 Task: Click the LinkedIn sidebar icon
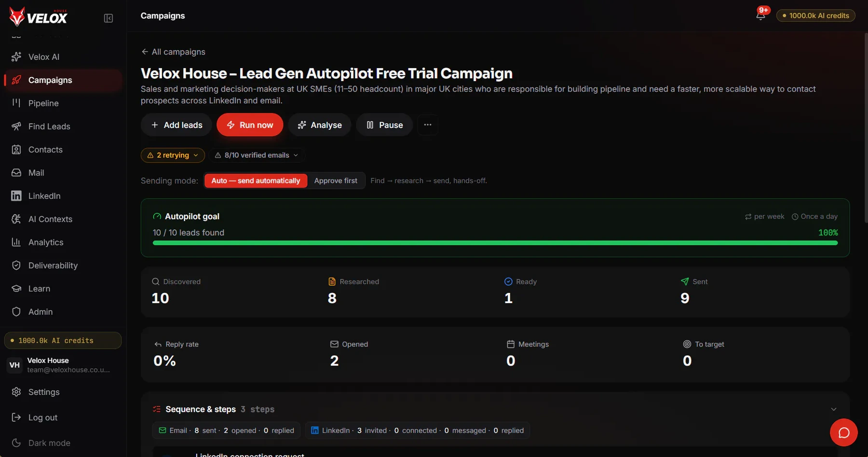coord(16,196)
